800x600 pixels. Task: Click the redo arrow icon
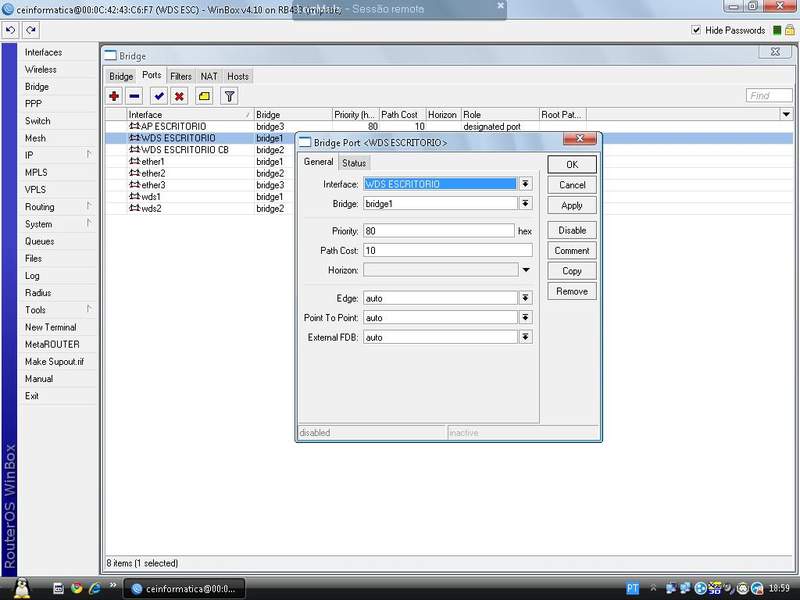point(31,30)
